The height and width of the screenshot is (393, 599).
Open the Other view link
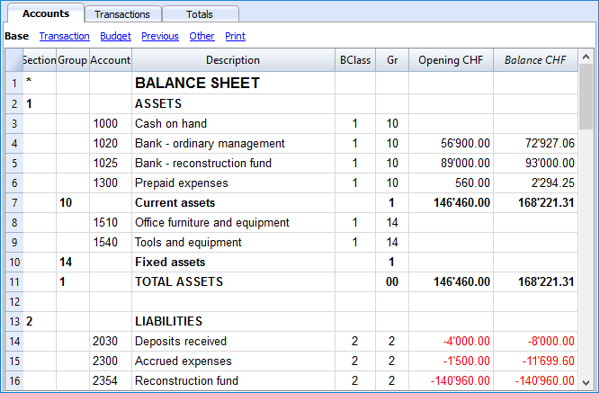[x=202, y=36]
